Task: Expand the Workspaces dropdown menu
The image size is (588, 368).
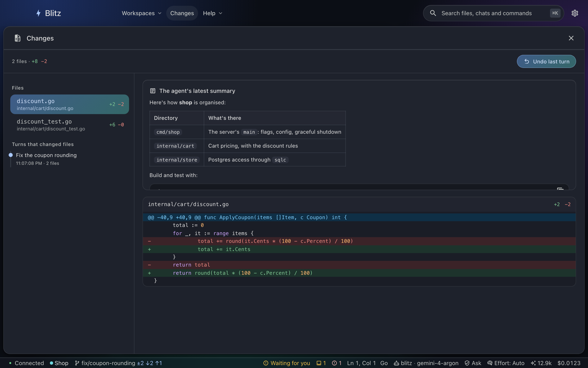Action: point(141,13)
